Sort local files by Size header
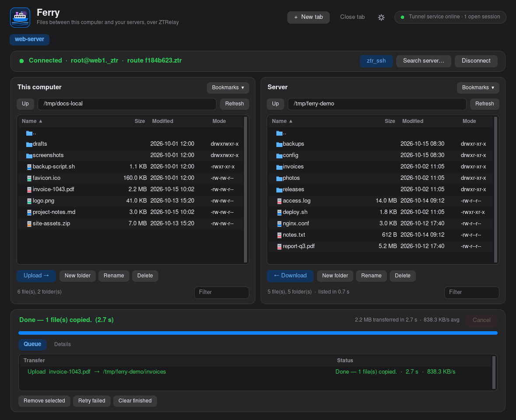Viewport: 516px width, 420px height. point(139,121)
